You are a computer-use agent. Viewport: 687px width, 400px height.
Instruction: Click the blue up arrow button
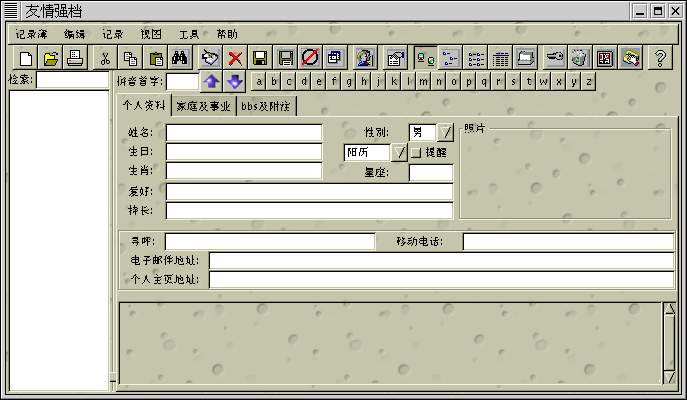212,81
